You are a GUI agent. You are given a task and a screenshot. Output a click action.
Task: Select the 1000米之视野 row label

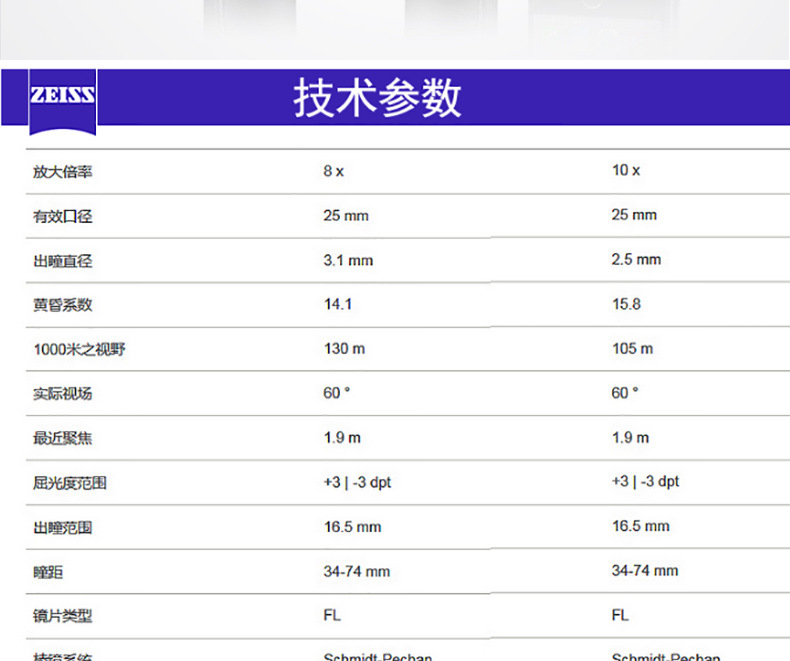[79, 349]
